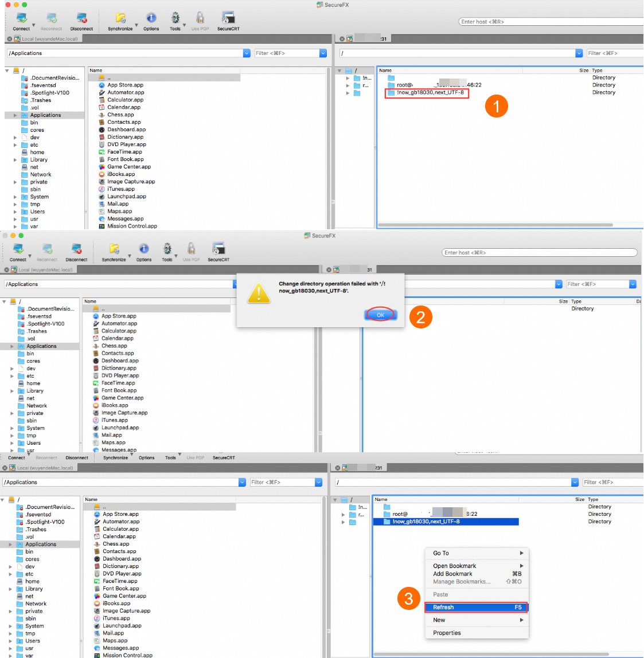This screenshot has height=658, width=644.
Task: Select Game Center.app in middle window
Action: (x=122, y=398)
